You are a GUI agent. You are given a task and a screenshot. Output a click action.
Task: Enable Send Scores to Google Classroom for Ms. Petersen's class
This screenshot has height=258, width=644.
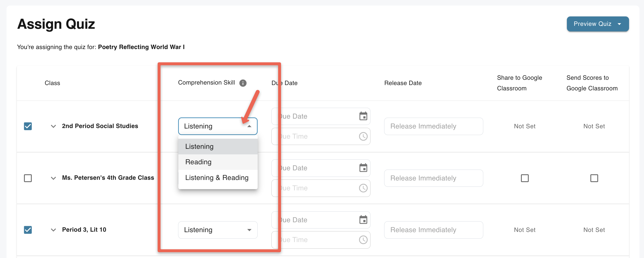coord(594,178)
